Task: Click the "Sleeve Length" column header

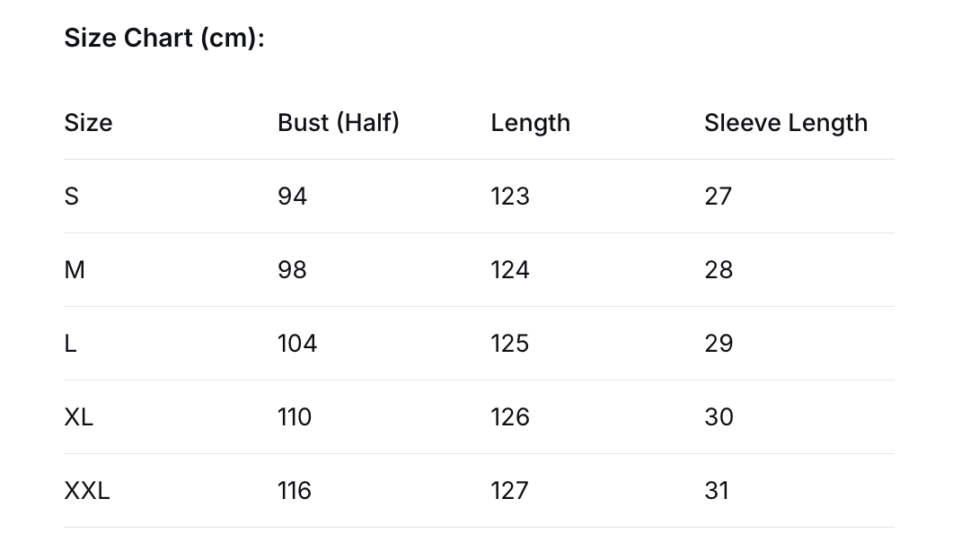Action: tap(785, 123)
